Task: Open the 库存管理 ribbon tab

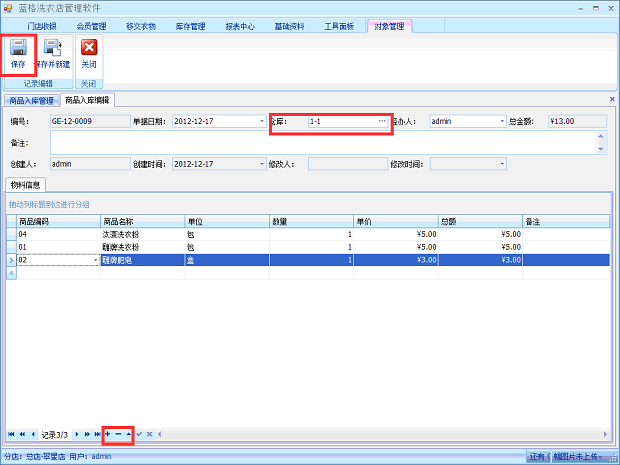Action: (x=190, y=26)
